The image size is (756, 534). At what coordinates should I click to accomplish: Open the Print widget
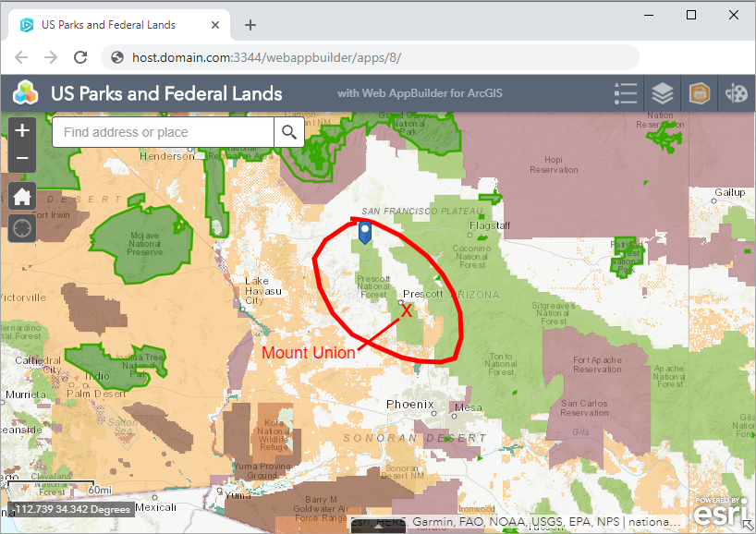tap(700, 92)
